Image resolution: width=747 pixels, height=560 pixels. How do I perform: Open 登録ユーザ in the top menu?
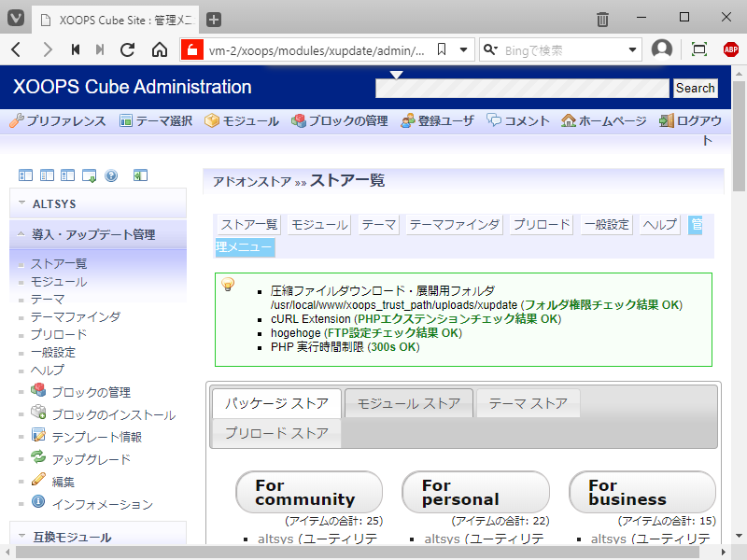tap(437, 121)
